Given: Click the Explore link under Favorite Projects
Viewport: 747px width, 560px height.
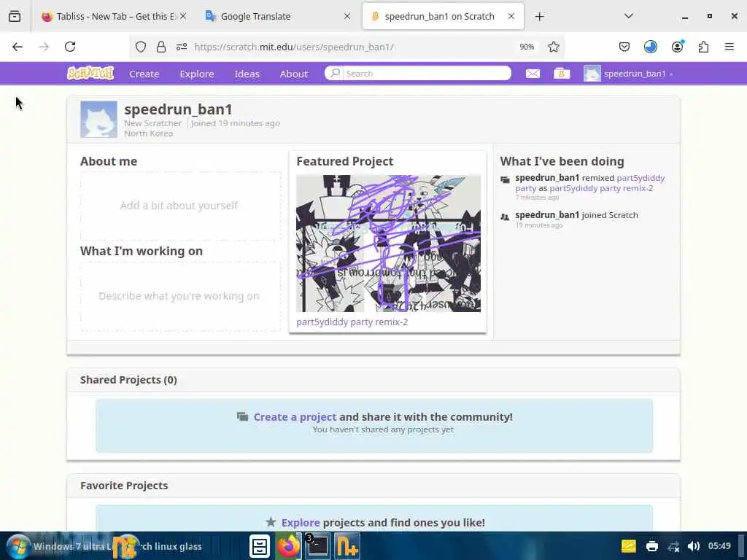Looking at the screenshot, I should pyautogui.click(x=301, y=522).
